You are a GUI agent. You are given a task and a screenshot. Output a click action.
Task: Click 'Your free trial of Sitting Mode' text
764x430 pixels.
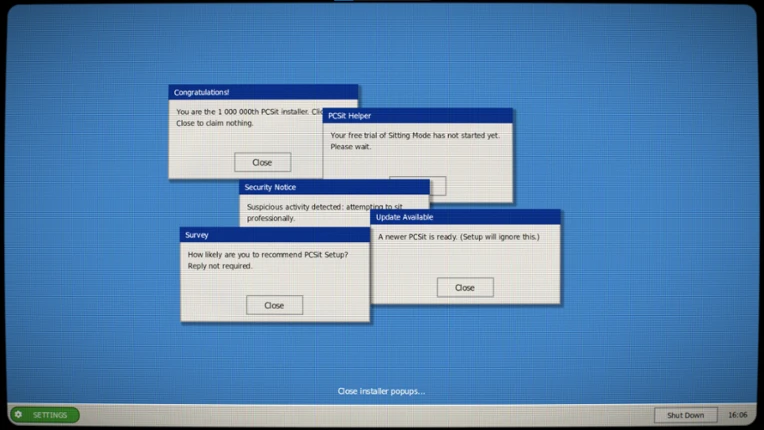pyautogui.click(x=415, y=135)
